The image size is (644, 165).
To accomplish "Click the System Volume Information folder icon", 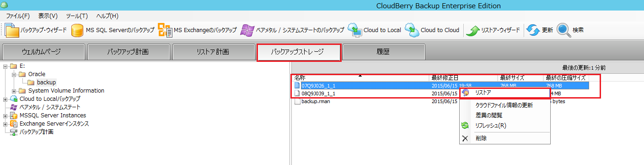I will (x=22, y=91).
